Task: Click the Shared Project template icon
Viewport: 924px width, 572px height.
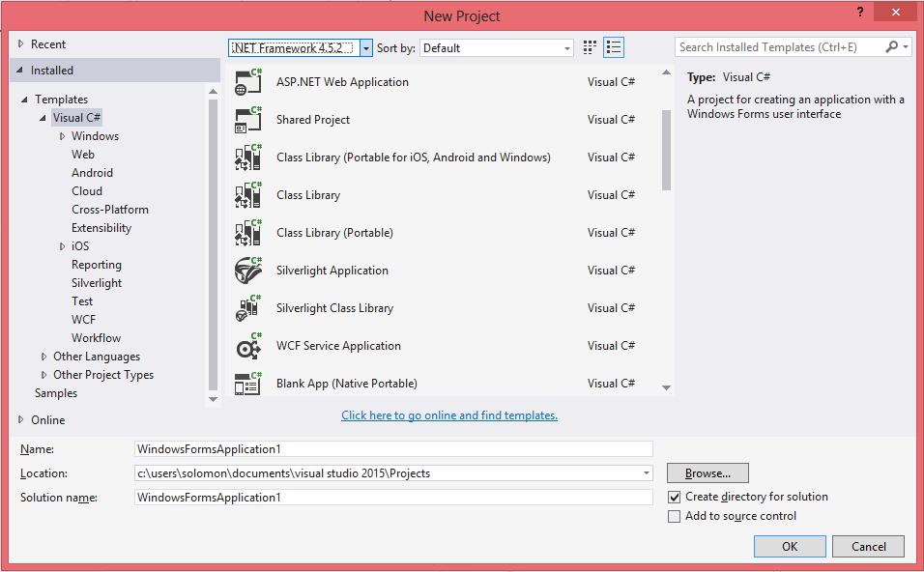Action: tap(248, 120)
